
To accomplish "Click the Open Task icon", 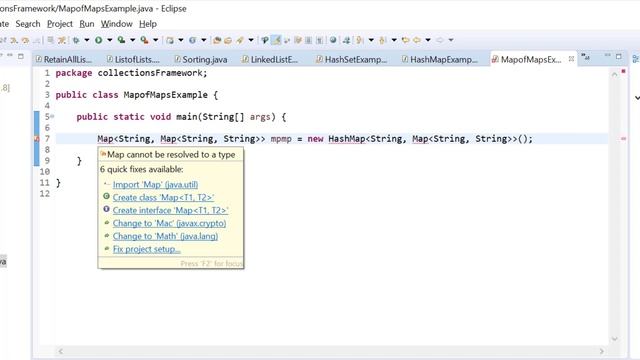I will tap(227, 40).
